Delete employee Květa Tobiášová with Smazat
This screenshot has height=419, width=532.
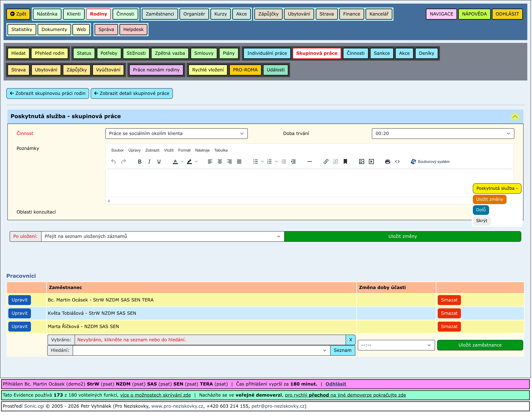coord(449,313)
